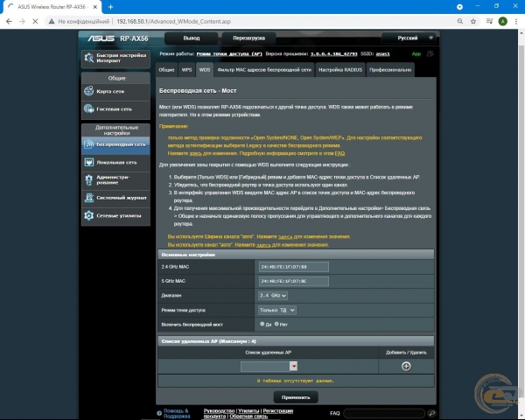Viewport: 525px width, 420px height.
Task: Click FAQ link in yellow note
Action: (x=339, y=153)
